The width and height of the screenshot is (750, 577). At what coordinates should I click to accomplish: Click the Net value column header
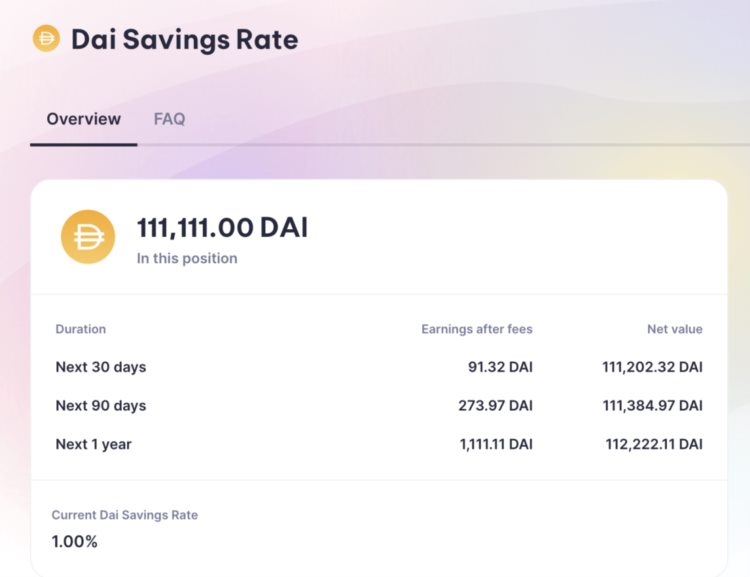click(x=674, y=329)
